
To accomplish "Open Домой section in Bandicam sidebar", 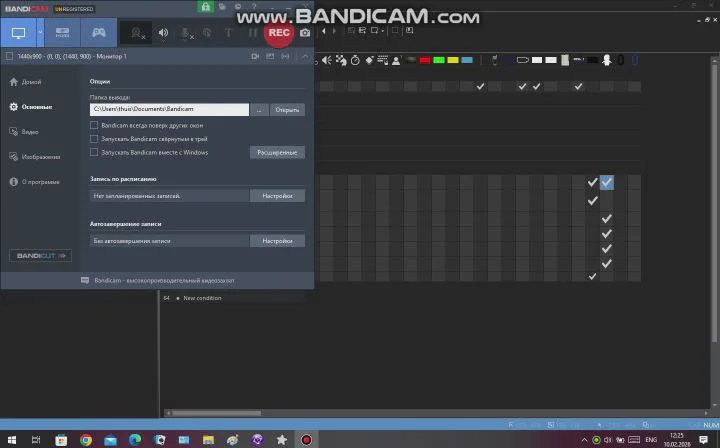I will click(26, 82).
